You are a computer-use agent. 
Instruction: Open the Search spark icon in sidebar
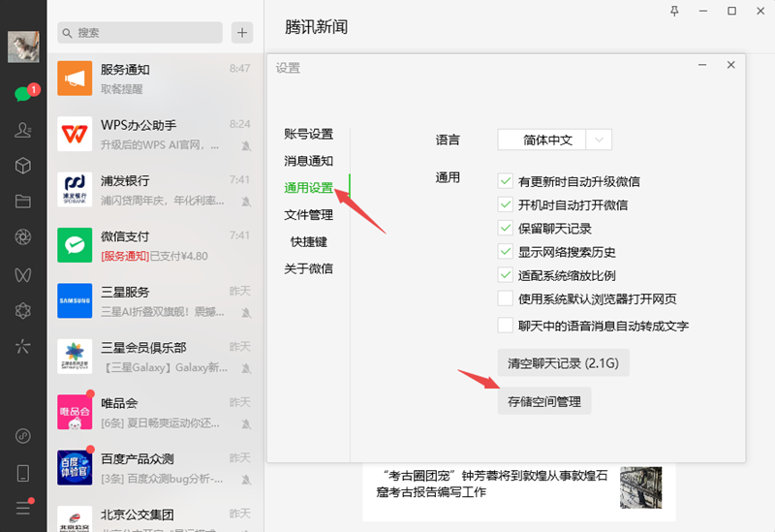click(23, 346)
